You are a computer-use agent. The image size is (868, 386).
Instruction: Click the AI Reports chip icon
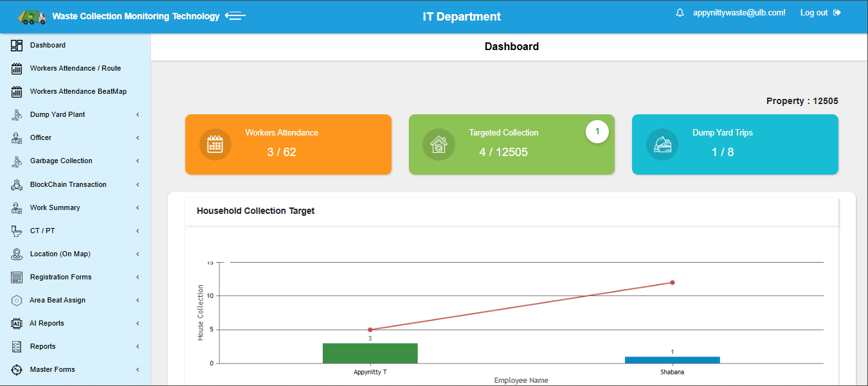pyautogui.click(x=17, y=324)
